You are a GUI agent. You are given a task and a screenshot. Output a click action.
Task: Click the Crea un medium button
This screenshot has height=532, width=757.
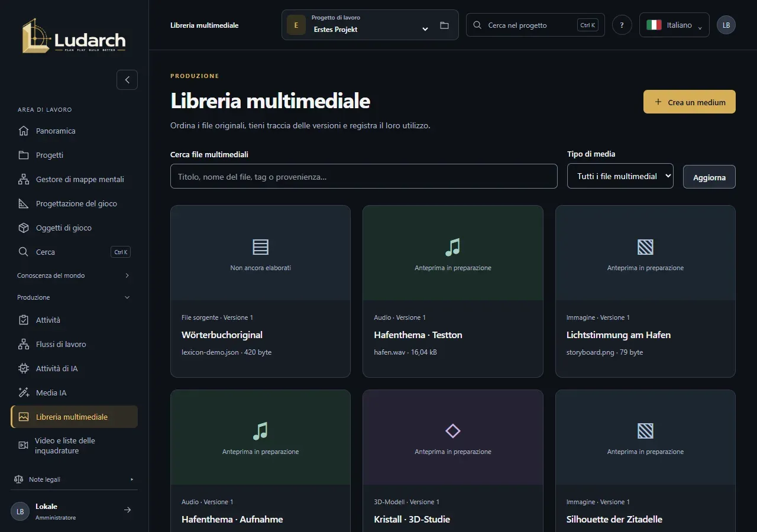click(689, 102)
